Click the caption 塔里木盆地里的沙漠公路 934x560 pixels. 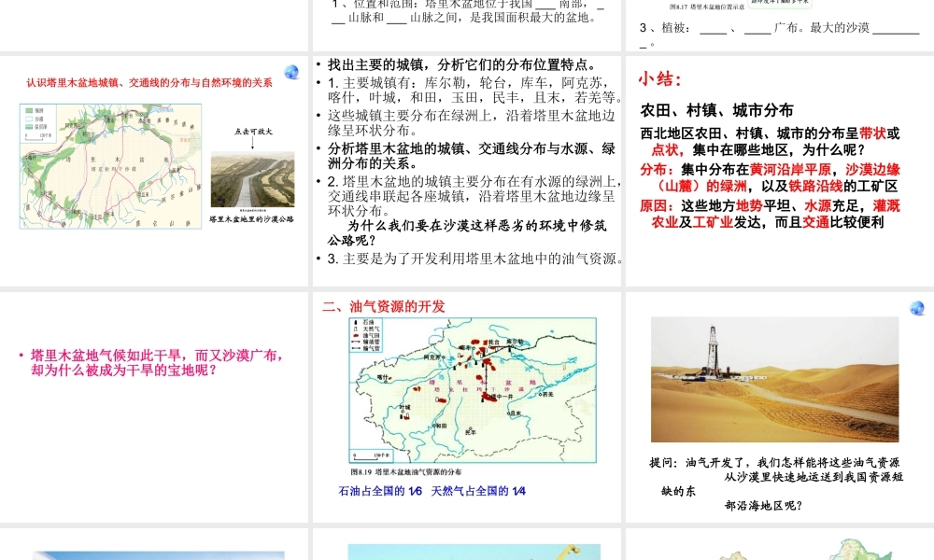pos(252,219)
